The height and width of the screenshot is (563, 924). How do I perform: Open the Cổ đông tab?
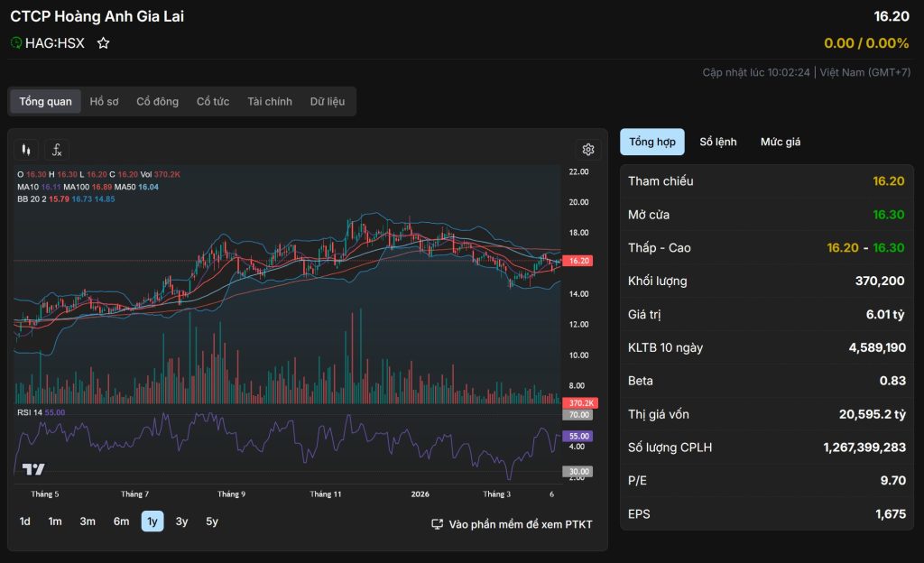click(157, 102)
